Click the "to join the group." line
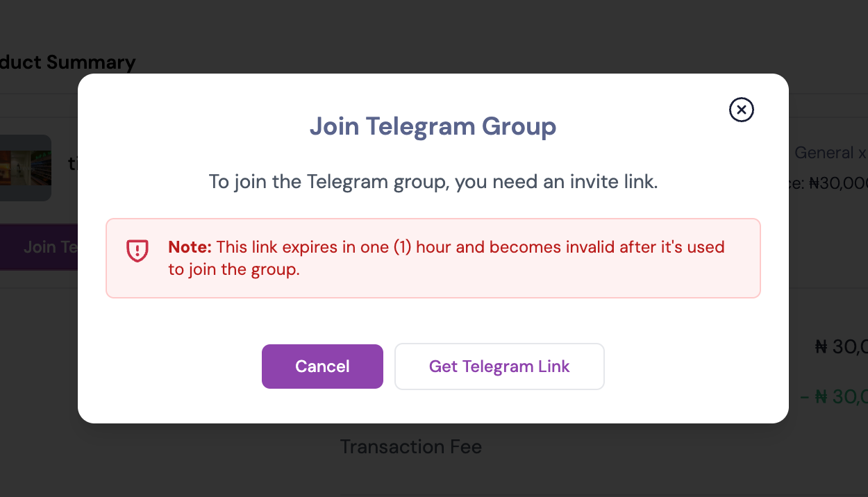 click(x=234, y=270)
